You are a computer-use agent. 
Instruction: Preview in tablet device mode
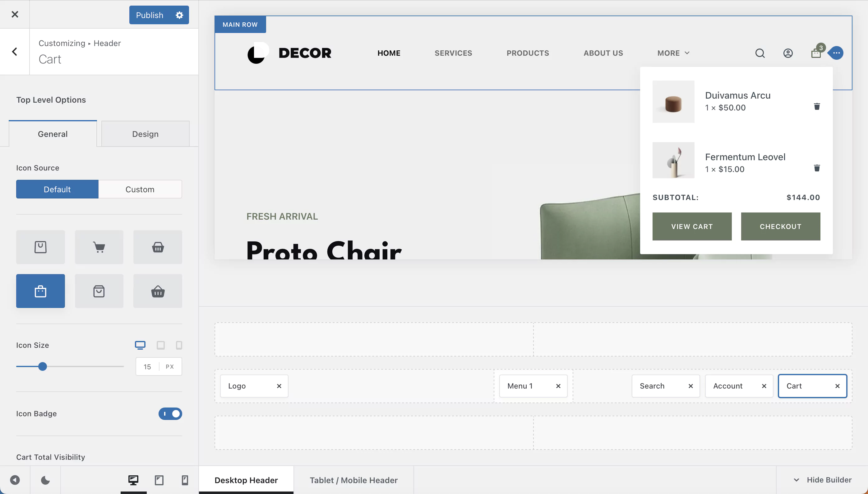159,480
